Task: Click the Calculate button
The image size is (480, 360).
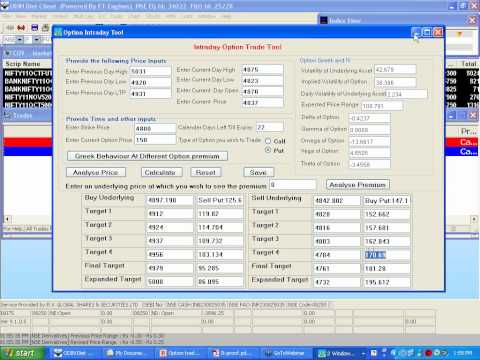Action: coord(161,172)
